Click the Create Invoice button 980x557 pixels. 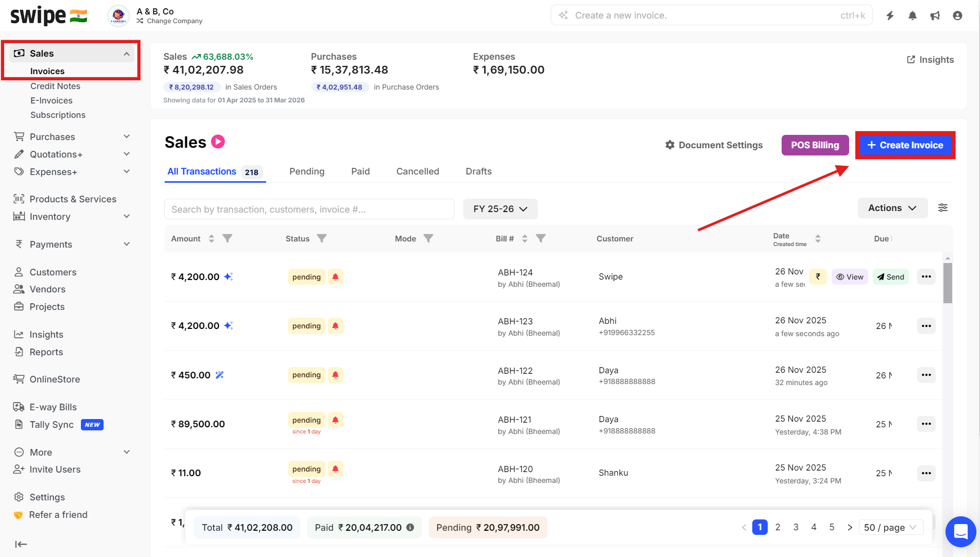click(905, 145)
